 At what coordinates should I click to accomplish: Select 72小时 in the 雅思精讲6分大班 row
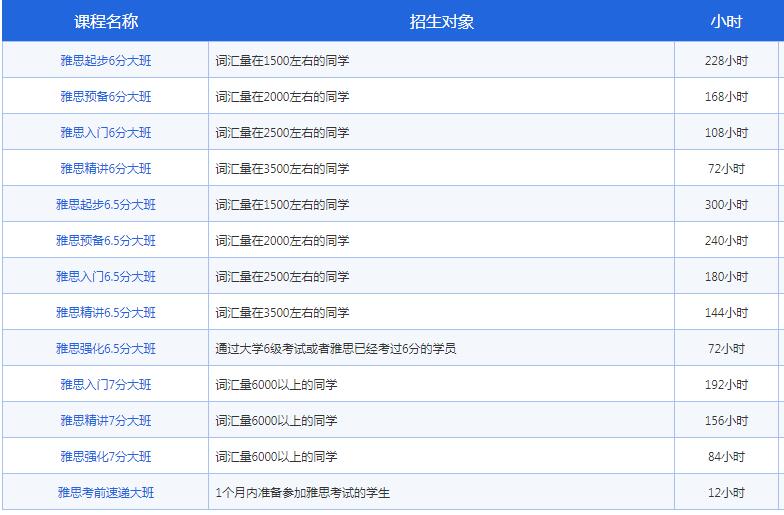pyautogui.click(x=726, y=168)
